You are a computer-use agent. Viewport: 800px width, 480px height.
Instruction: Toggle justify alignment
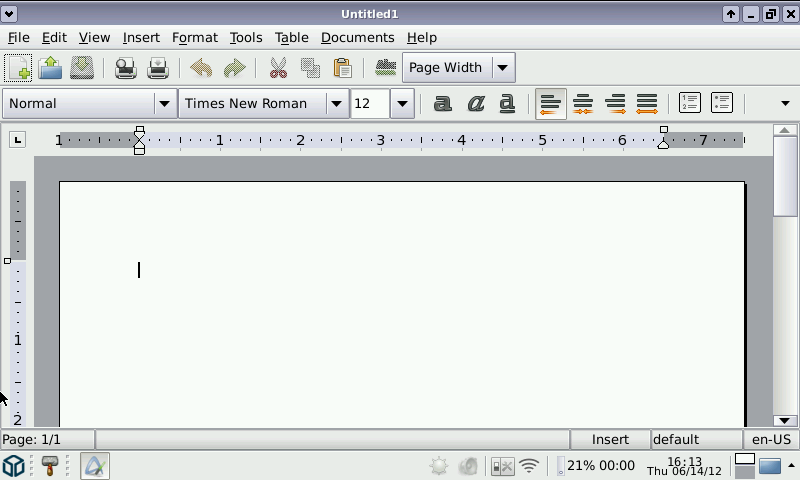point(647,103)
